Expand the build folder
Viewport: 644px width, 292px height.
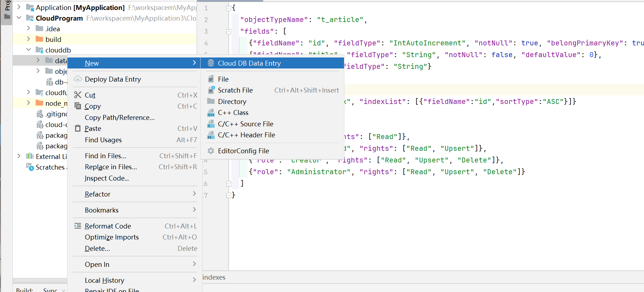pyautogui.click(x=29, y=39)
